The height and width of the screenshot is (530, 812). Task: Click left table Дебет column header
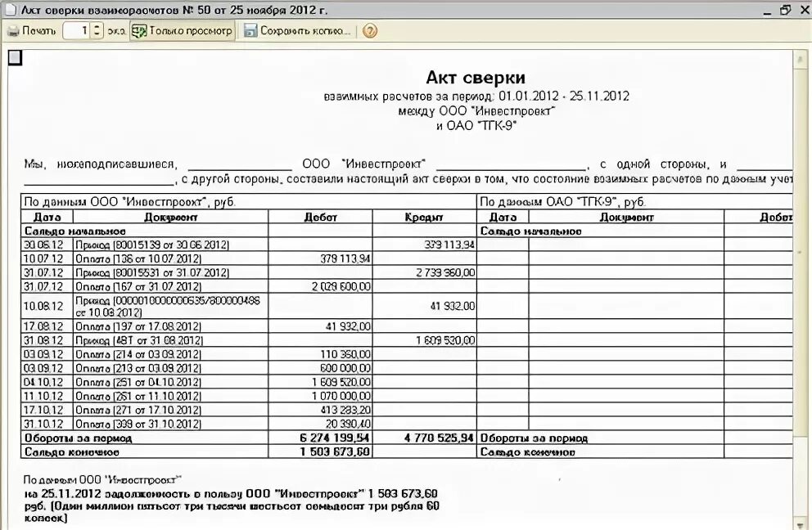click(321, 217)
